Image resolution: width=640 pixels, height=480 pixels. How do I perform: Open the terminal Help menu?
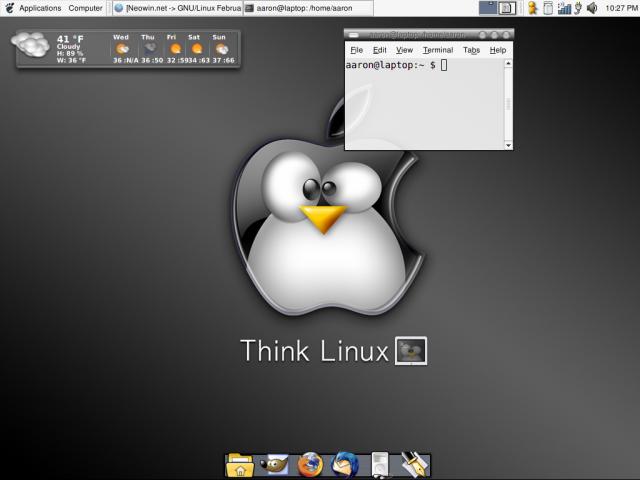pos(498,50)
